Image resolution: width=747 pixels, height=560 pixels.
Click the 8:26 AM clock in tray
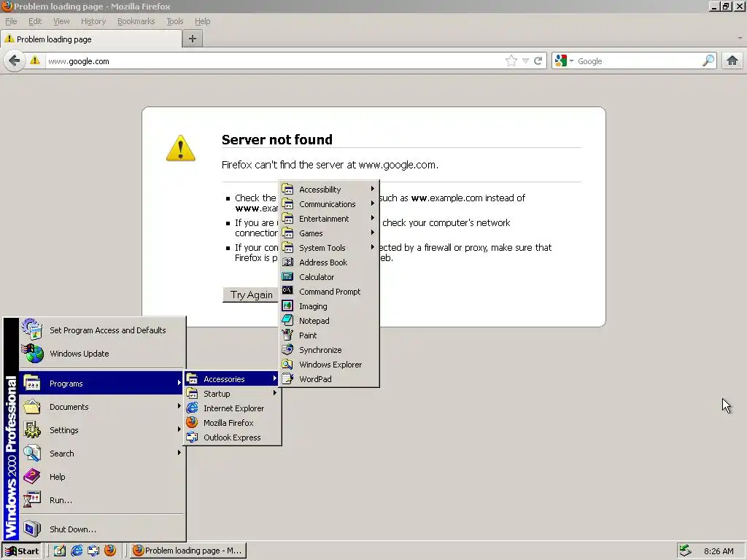click(x=719, y=551)
